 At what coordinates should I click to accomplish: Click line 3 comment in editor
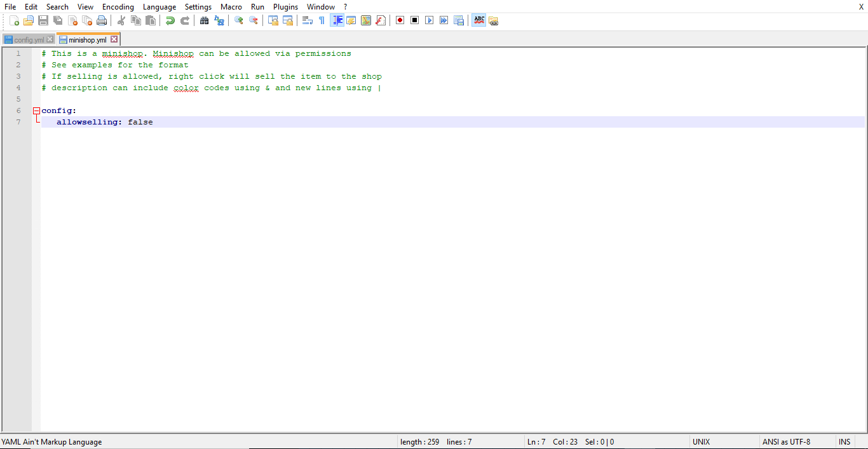[216, 76]
